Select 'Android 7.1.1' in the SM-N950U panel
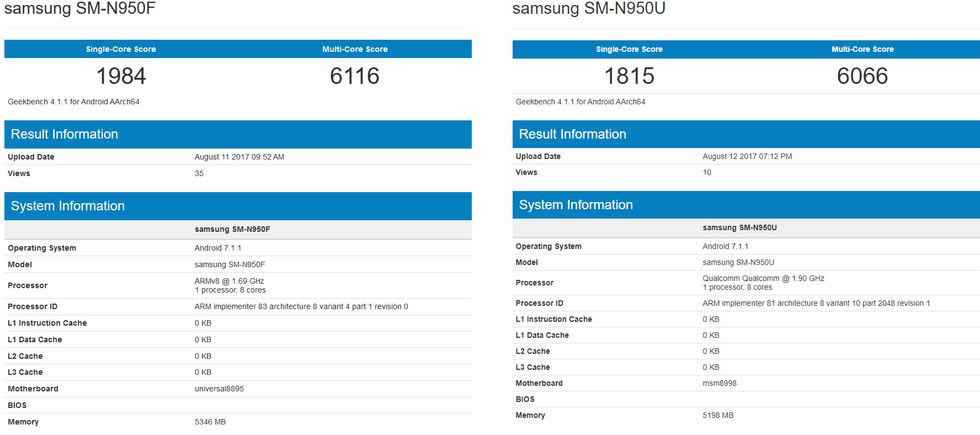This screenshot has height=435, width=980. click(726, 246)
